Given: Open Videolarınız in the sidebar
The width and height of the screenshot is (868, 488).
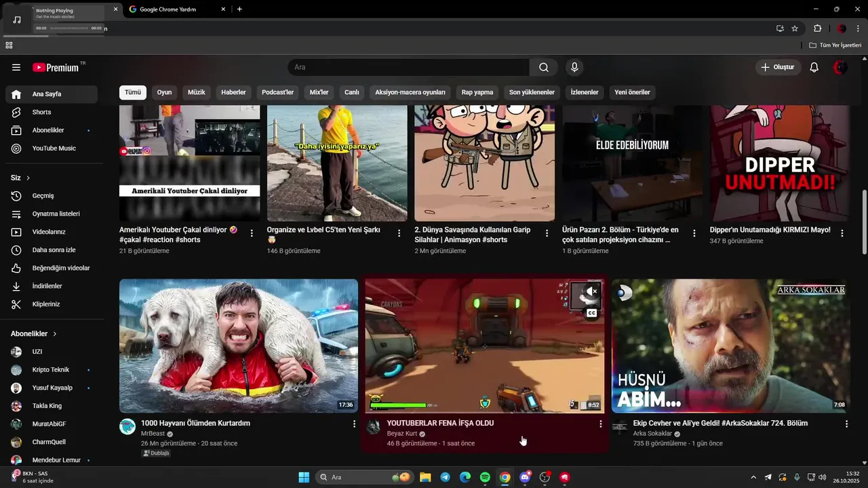Looking at the screenshot, I should 52,232.
